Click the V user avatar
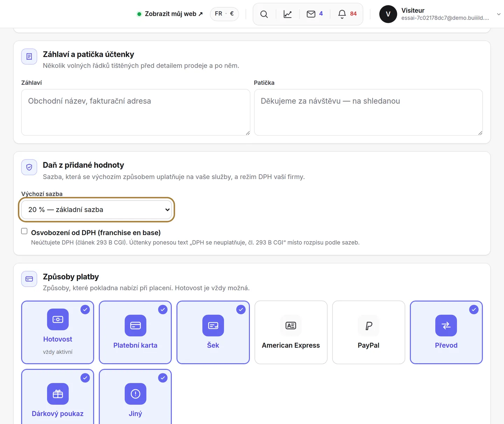Image resolution: width=504 pixels, height=424 pixels. click(388, 14)
